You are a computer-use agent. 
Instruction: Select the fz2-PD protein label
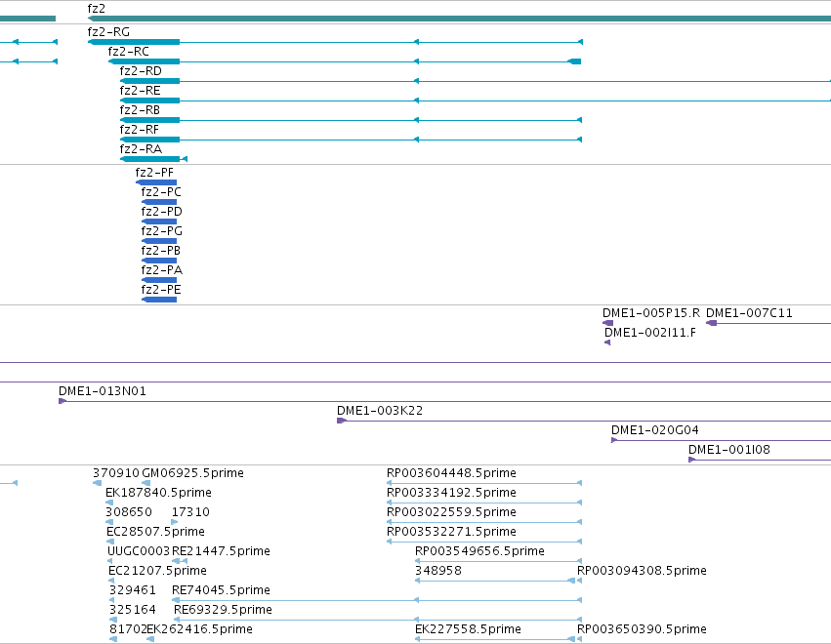click(x=162, y=212)
